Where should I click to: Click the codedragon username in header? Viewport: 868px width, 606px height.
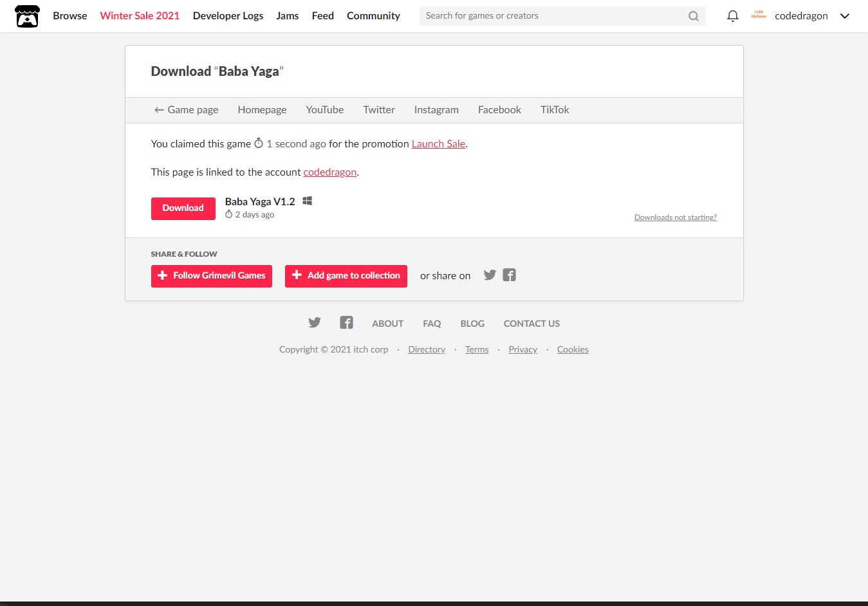coord(801,16)
